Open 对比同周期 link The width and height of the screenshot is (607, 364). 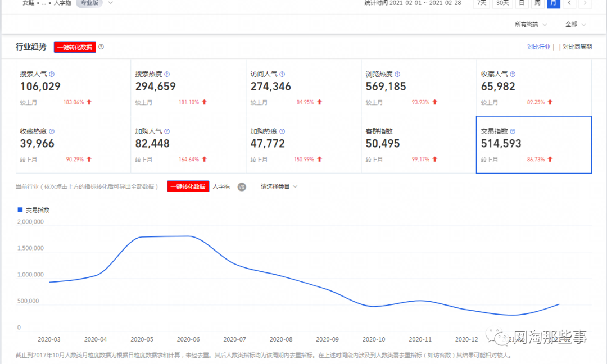577,47
